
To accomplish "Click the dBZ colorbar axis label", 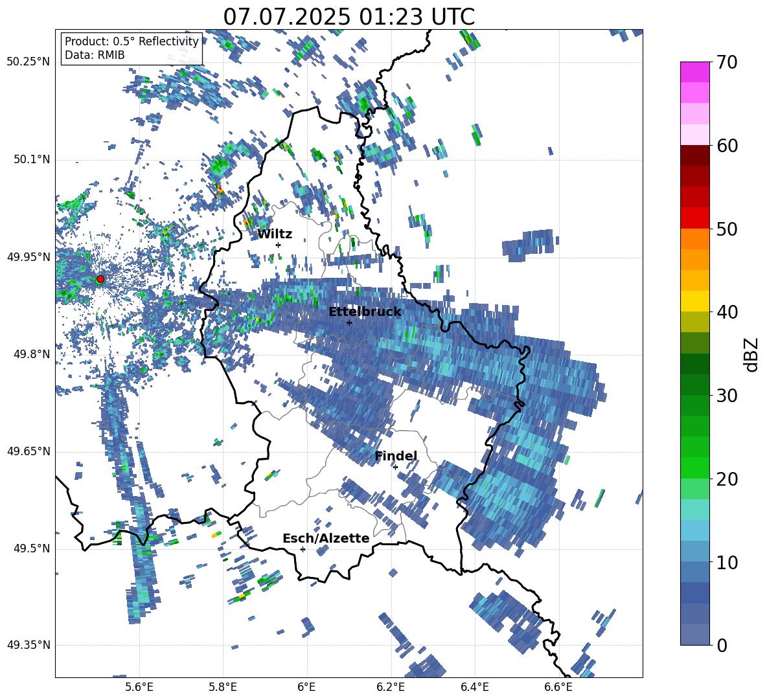I will pyautogui.click(x=752, y=354).
